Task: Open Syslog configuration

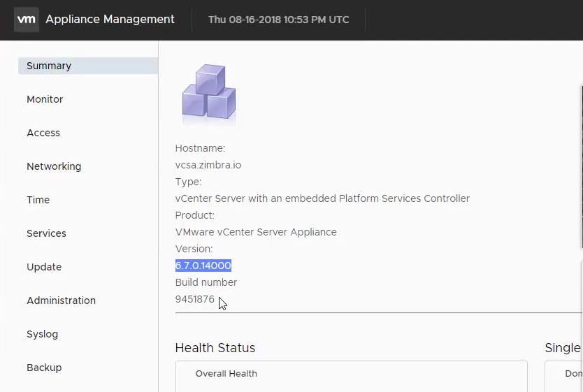Action: tap(43, 334)
